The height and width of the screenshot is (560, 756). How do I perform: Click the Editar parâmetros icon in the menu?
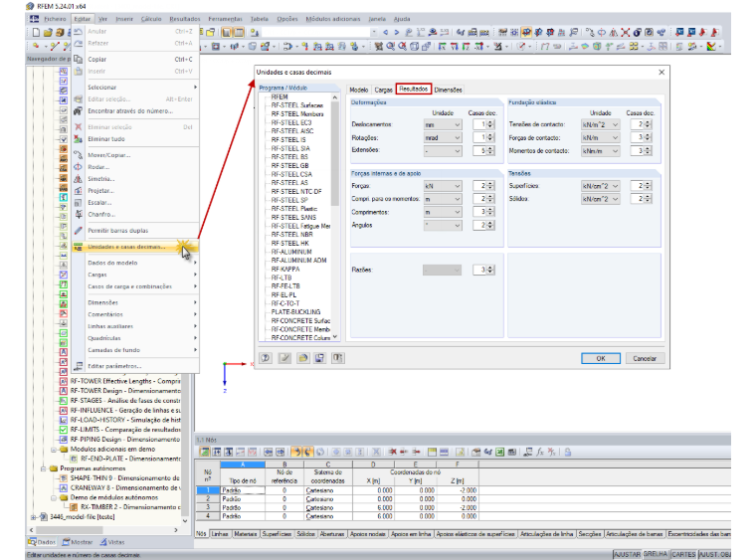pos(79,366)
